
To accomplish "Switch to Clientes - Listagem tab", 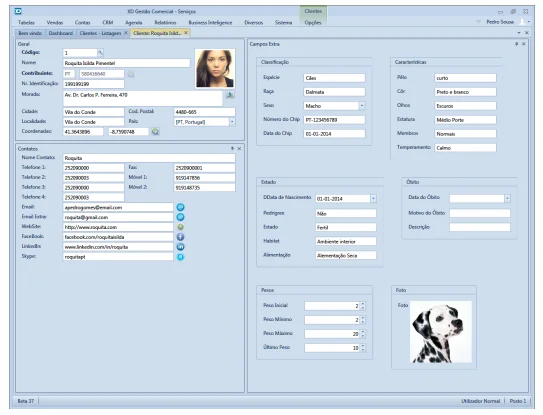I will pos(100,33).
